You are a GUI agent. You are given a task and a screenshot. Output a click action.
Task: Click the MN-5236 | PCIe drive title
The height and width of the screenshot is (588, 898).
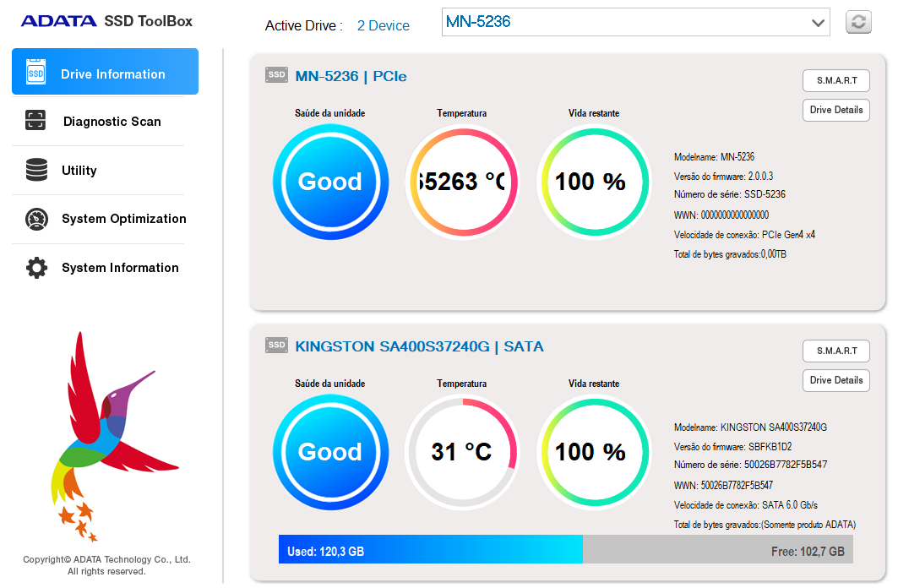tap(351, 76)
